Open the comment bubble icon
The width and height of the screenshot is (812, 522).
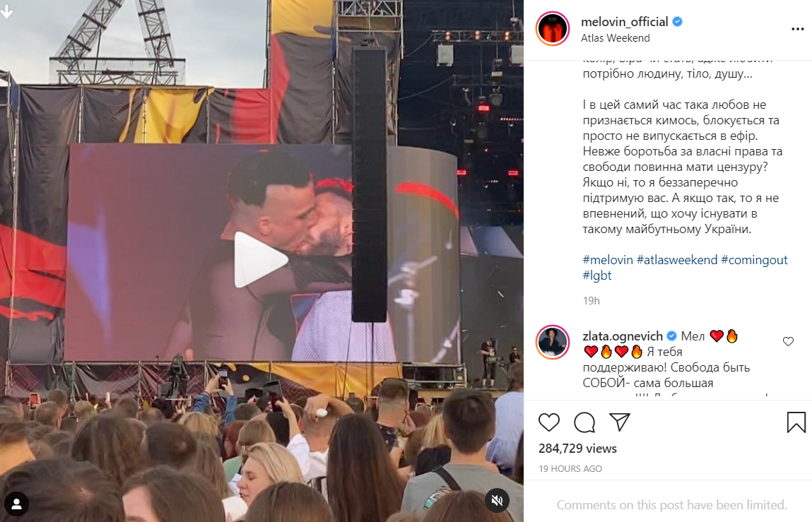coord(584,422)
